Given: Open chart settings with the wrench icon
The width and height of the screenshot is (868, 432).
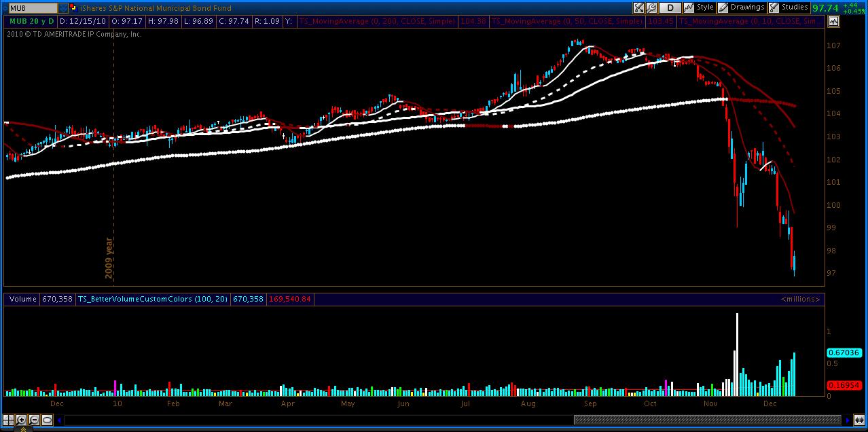Looking at the screenshot, I should [651, 7].
